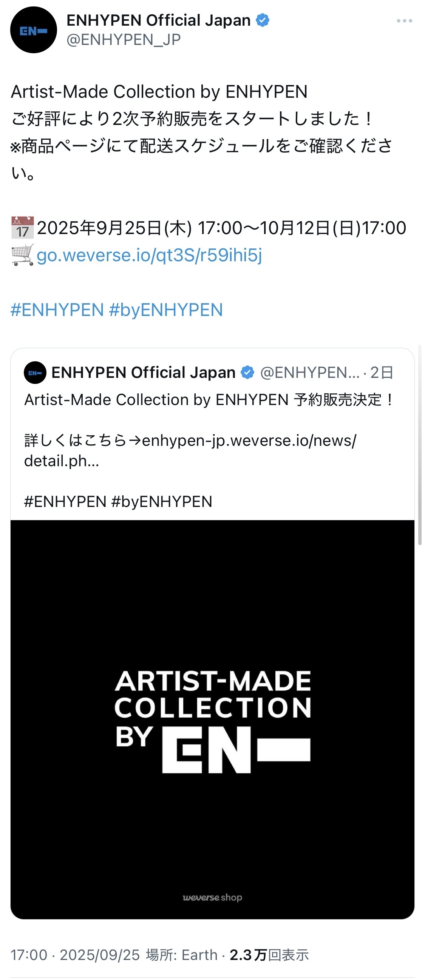Click the 2.3万回表示 view count
The width and height of the screenshot is (425, 980).
click(269, 955)
